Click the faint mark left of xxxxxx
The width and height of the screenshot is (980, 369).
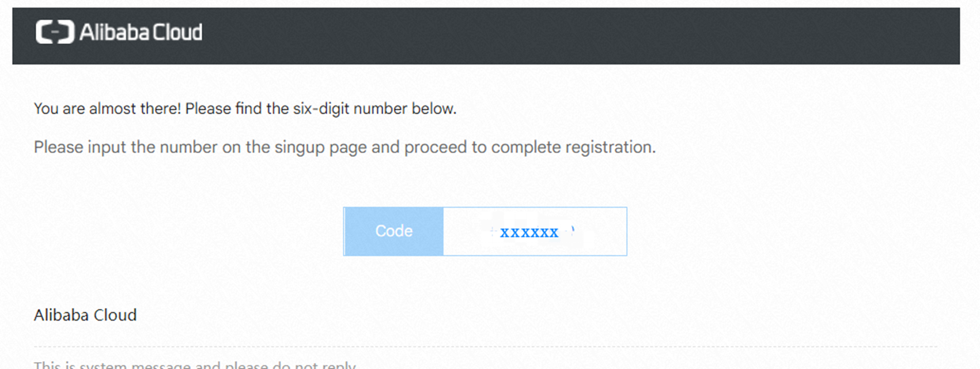tap(493, 232)
